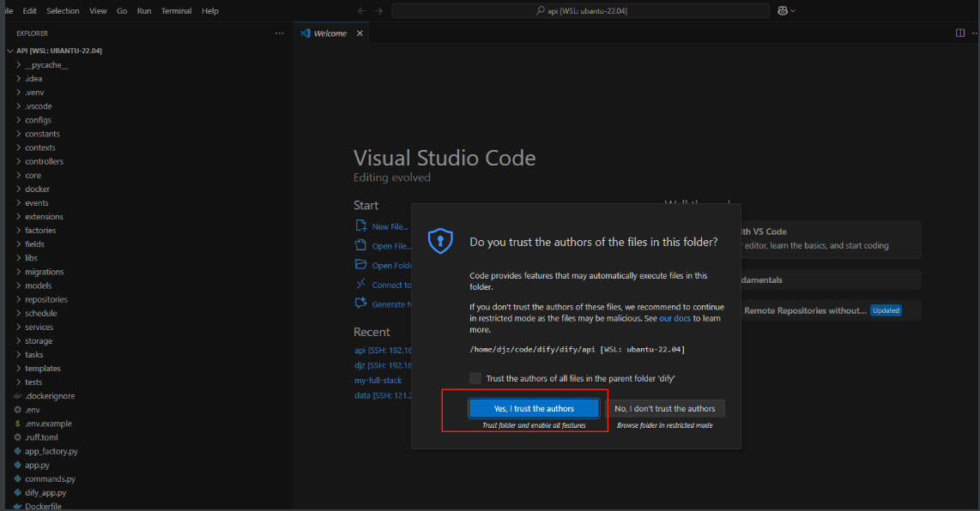Click the Updated badge on Remote Repositories
Image resolution: width=980 pixels, height=511 pixels.
[x=886, y=310]
